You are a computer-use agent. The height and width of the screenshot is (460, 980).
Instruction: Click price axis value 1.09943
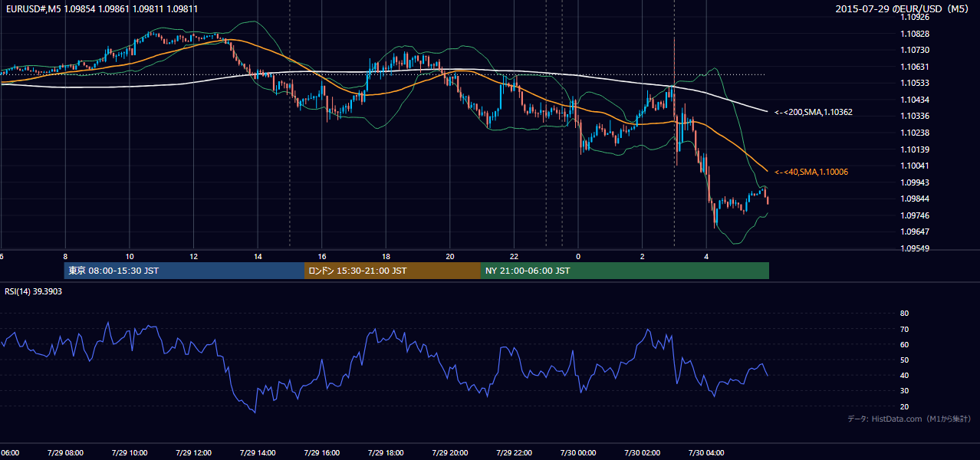[915, 182]
